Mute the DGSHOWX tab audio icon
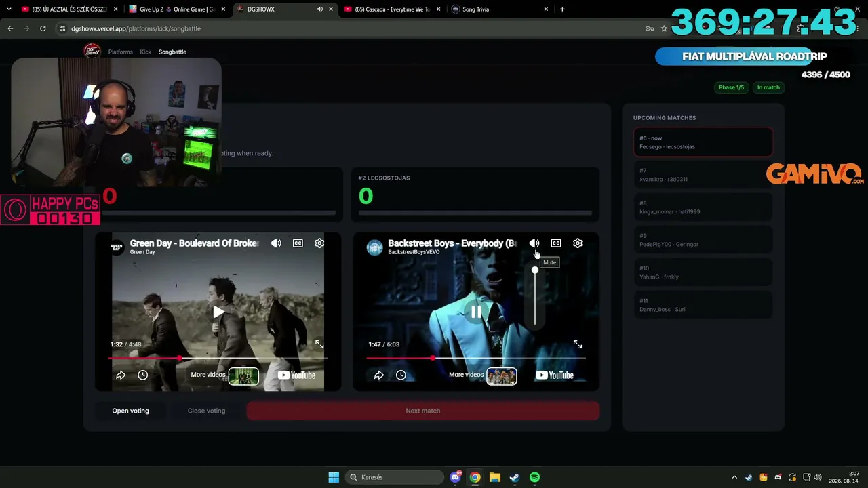868x488 pixels. pos(319,9)
